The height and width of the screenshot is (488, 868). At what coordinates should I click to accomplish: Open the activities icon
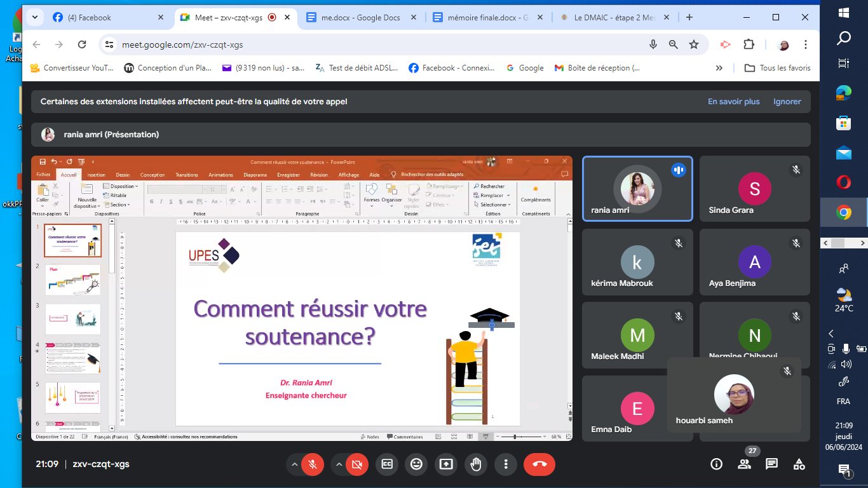(x=799, y=464)
